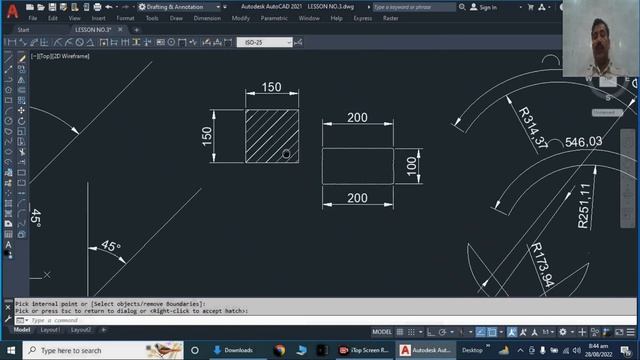Image resolution: width=640 pixels, height=360 pixels.
Task: Expand object snap options arrow in status bar
Action: point(502,332)
